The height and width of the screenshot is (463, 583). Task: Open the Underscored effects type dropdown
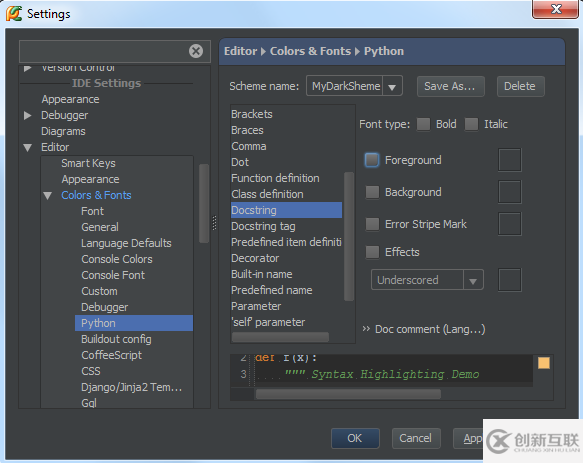(x=427, y=280)
